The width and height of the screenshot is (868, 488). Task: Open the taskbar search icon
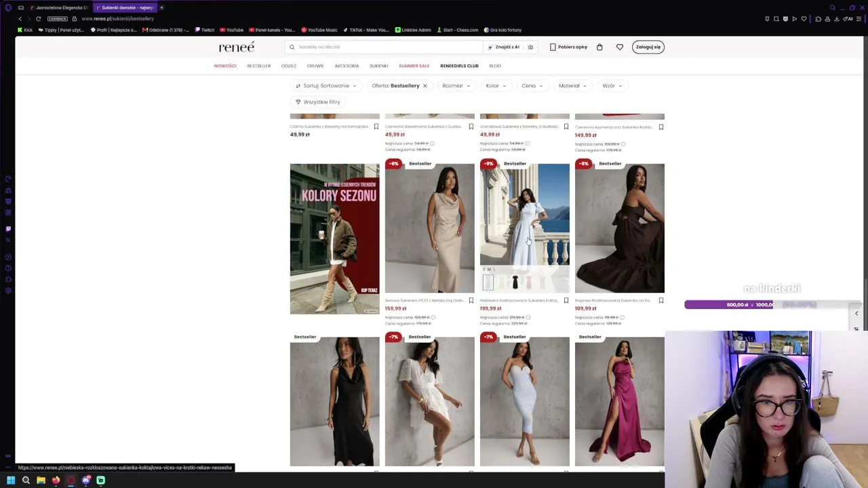coord(26,481)
